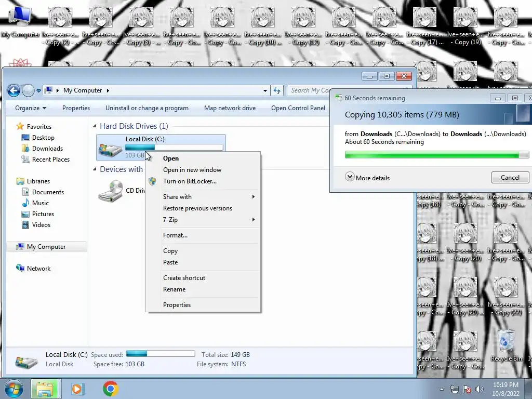Show hidden tray icons arrow
Image resolution: width=532 pixels, height=399 pixels.
[442, 389]
